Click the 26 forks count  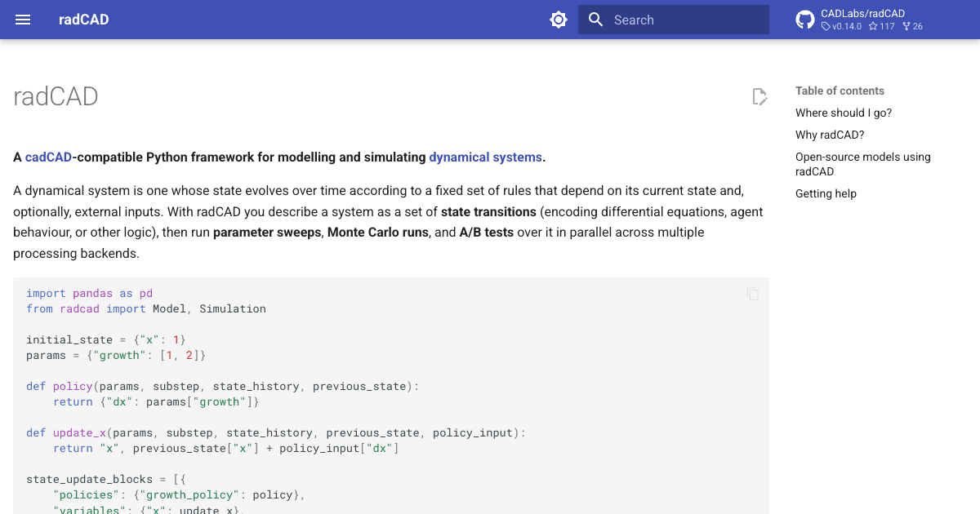[912, 26]
